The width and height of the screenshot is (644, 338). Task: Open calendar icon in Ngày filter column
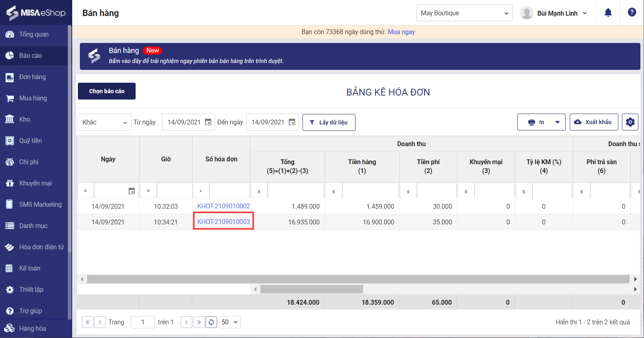(132, 191)
